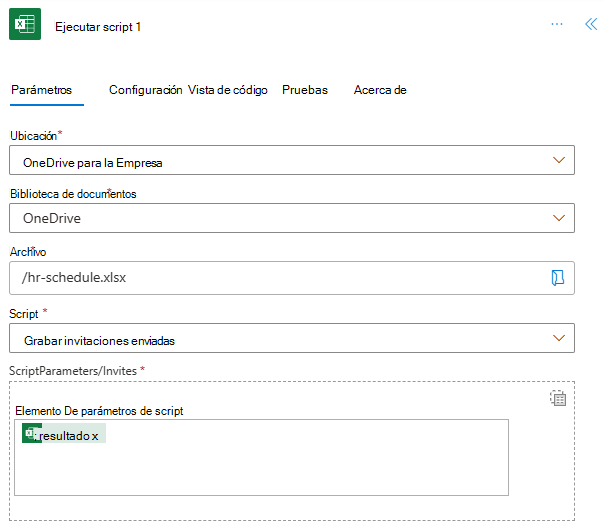Collapse the panel with the double chevron
Viewport: 604px width, 530px height.
(x=591, y=24)
